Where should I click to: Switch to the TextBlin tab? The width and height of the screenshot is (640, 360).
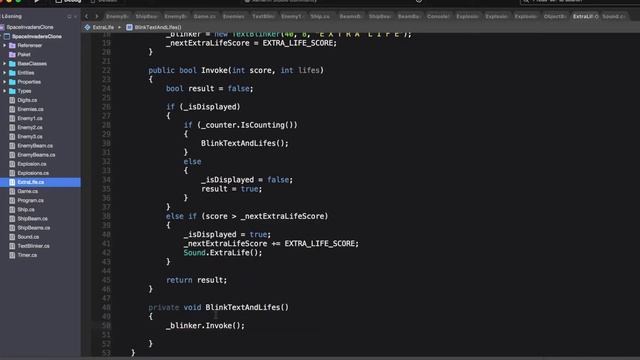(x=263, y=16)
